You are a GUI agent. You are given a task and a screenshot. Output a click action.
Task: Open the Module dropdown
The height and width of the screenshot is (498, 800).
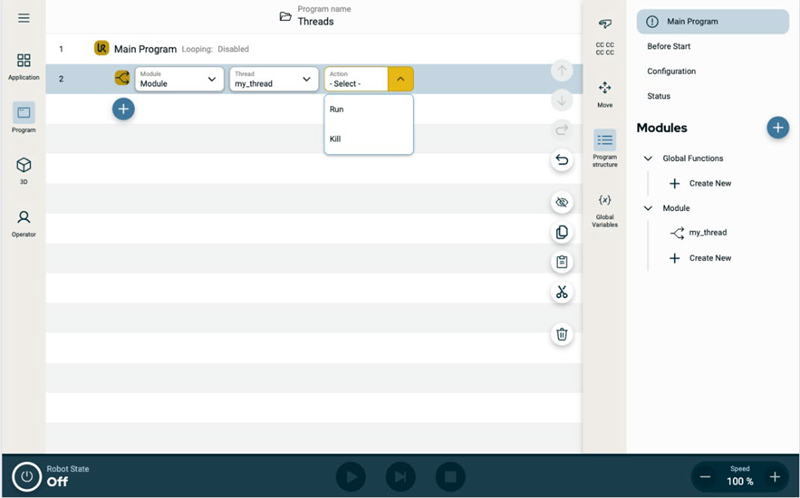coord(178,79)
